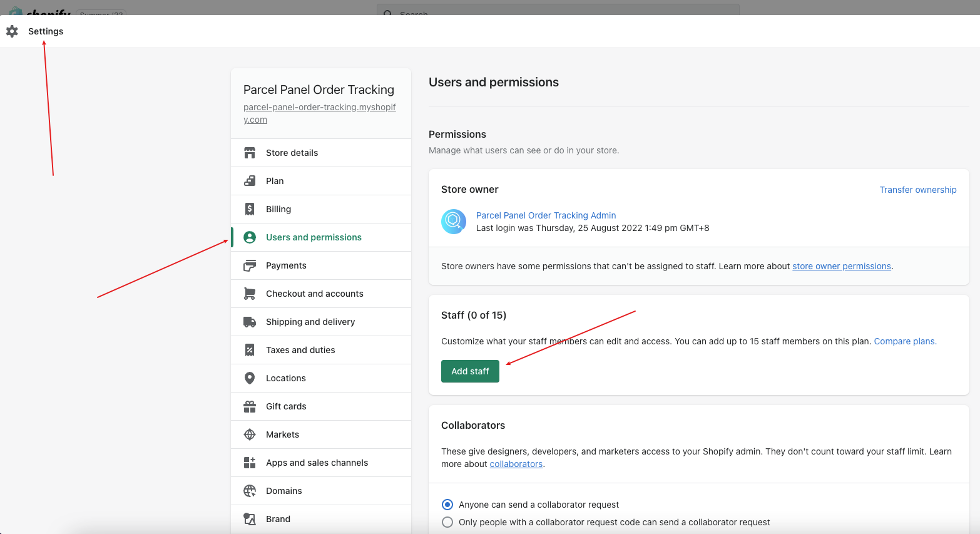
Task: Open Taxes and duties settings
Action: pyautogui.click(x=321, y=350)
